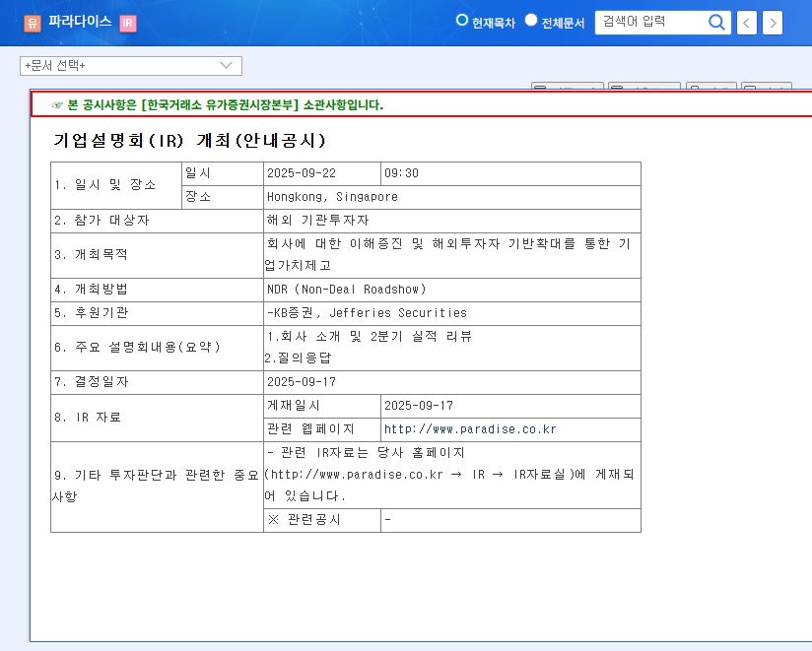The width and height of the screenshot is (812, 651).
Task: Open the http://www.paradise.co.kr link
Action: [x=470, y=429]
